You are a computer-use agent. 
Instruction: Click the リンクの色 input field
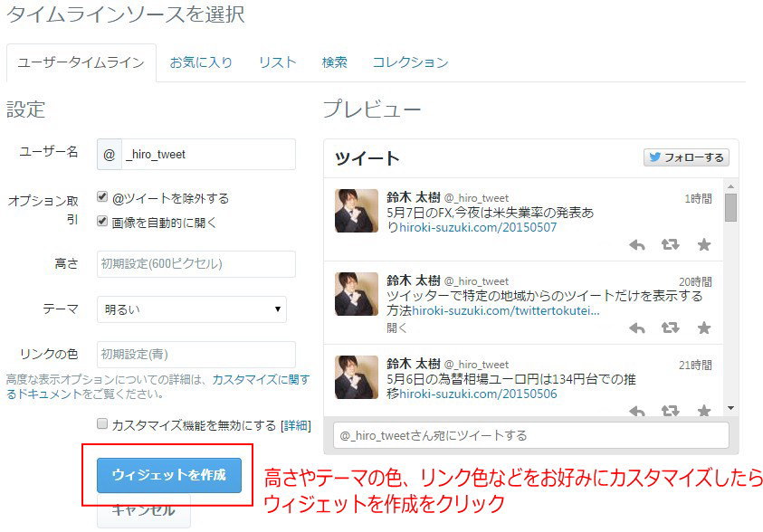coord(196,355)
